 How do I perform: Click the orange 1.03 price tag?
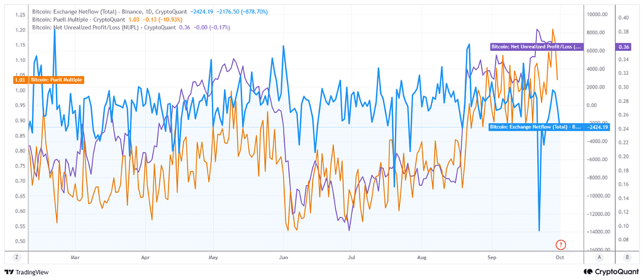click(x=21, y=80)
